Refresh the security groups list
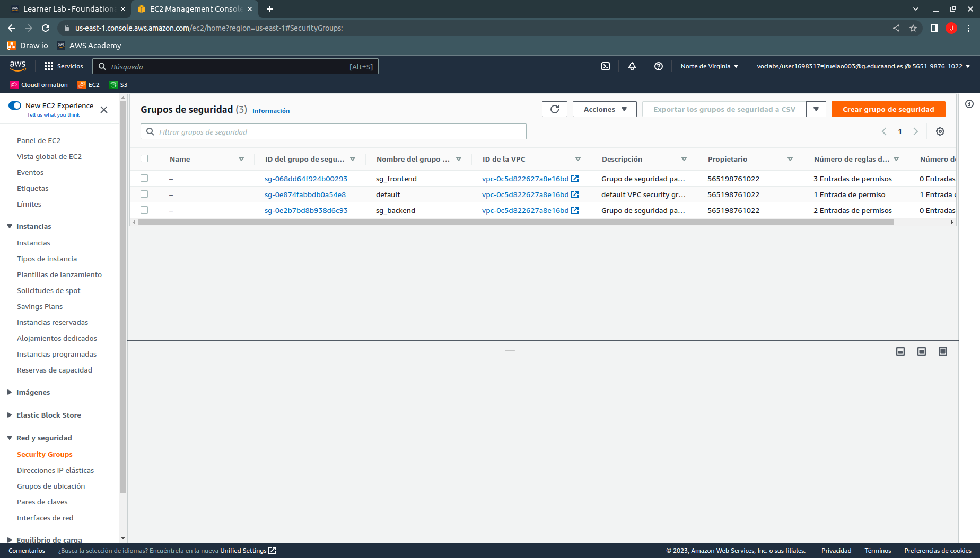 click(x=554, y=109)
